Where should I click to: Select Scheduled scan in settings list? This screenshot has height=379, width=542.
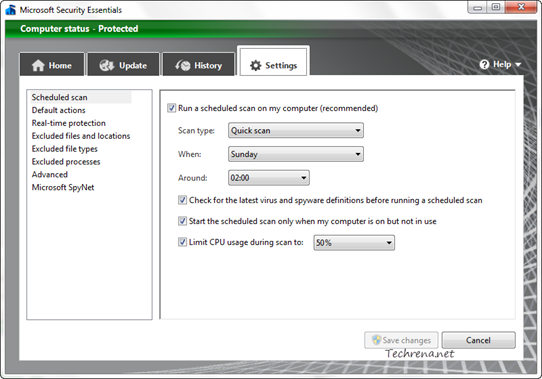click(x=81, y=97)
